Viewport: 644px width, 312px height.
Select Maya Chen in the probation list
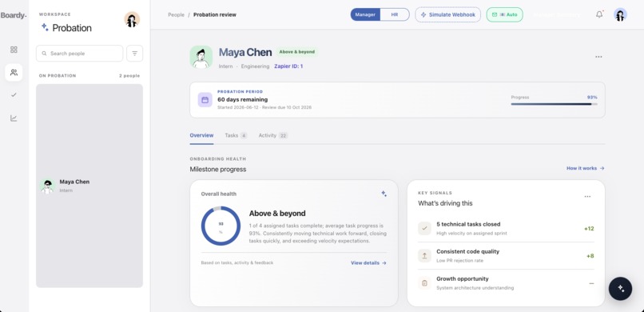coord(89,186)
